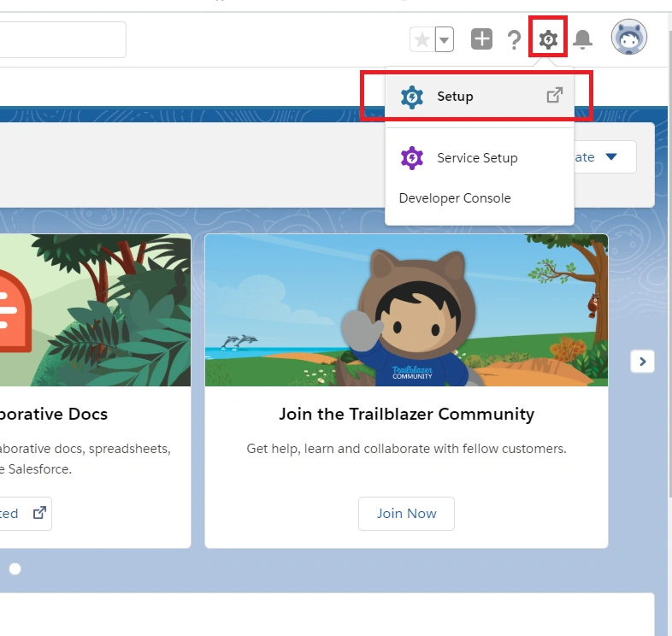Click the purple Service Setup gear icon
Viewport: 672px width, 636px height.
coord(412,158)
